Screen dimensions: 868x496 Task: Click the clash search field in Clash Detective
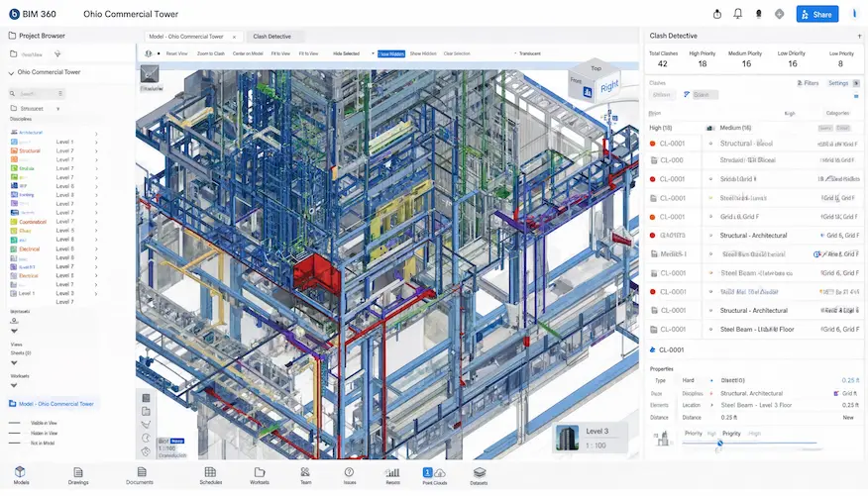[705, 95]
